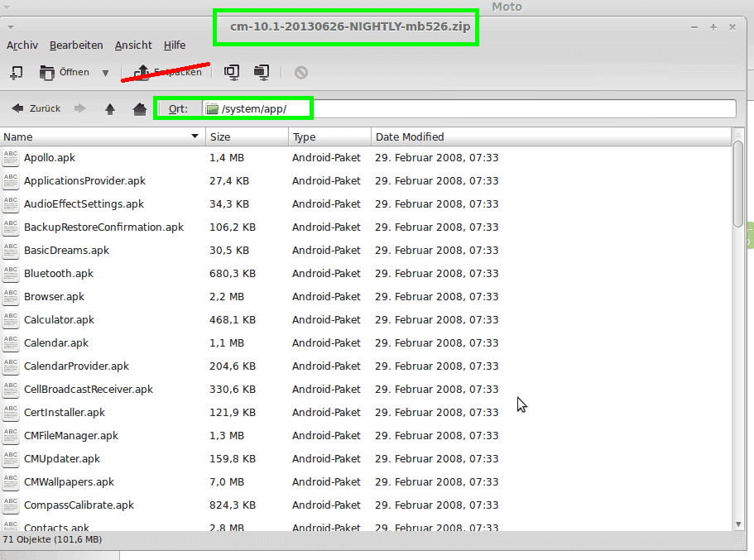Select the ApplicationsProvider.apk file name
This screenshot has width=754, height=560.
tap(84, 180)
